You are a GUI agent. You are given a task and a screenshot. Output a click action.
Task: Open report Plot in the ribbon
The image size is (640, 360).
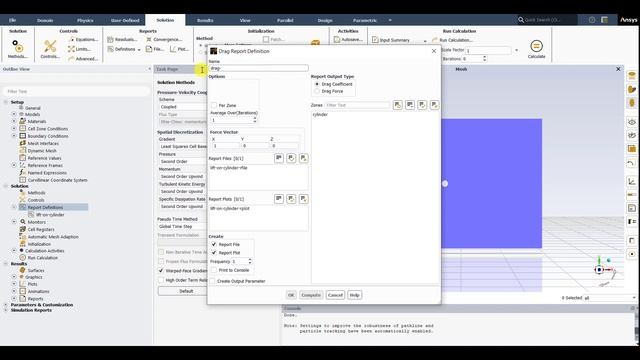(x=179, y=49)
